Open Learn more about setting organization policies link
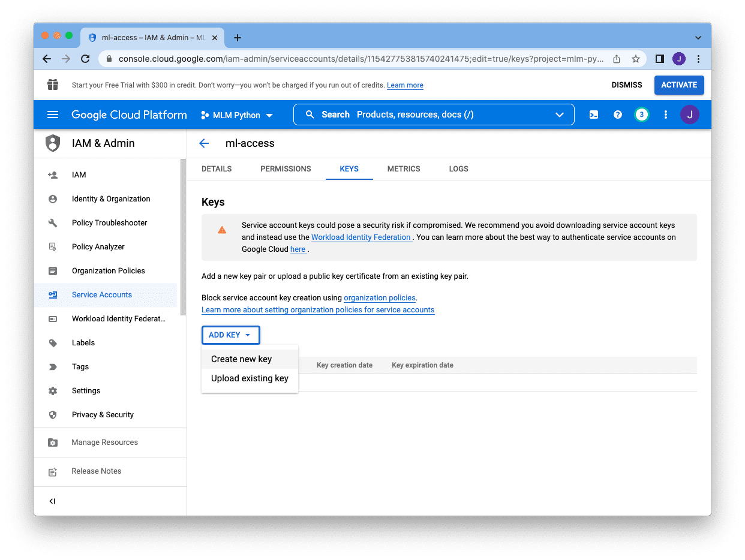745x560 pixels. coord(318,310)
